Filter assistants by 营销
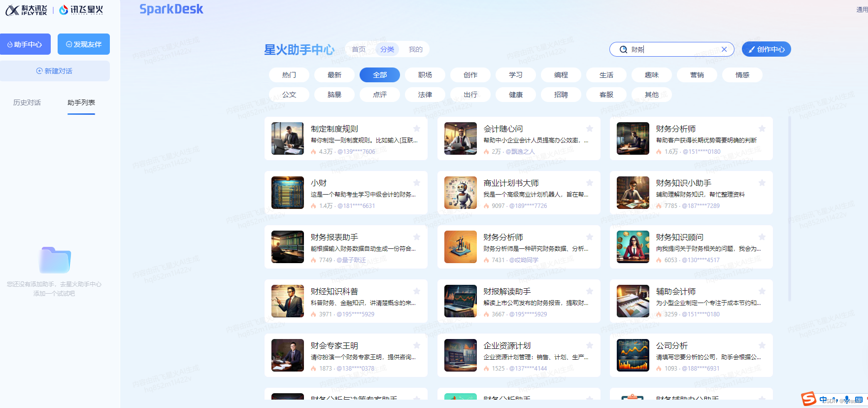 697,75
